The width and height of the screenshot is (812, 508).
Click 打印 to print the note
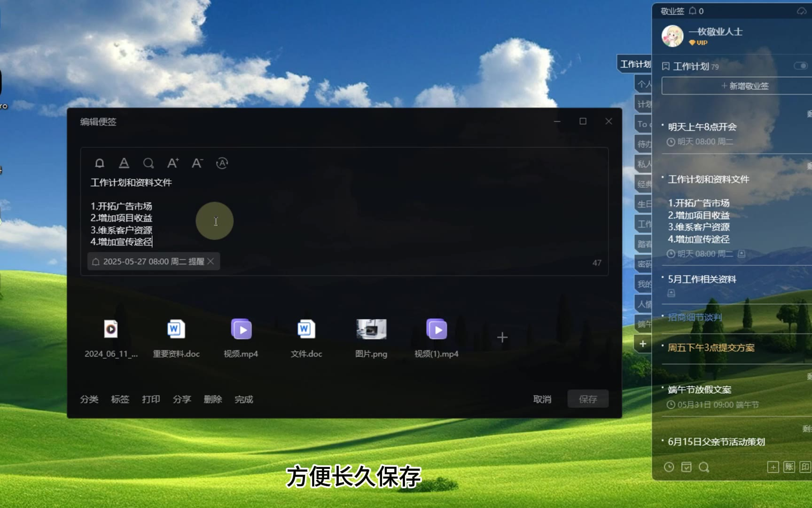(x=151, y=399)
